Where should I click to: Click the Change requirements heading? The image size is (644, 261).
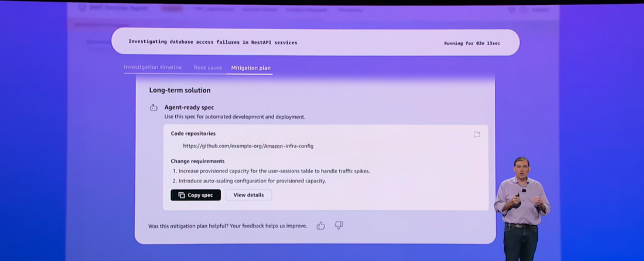[x=197, y=161]
